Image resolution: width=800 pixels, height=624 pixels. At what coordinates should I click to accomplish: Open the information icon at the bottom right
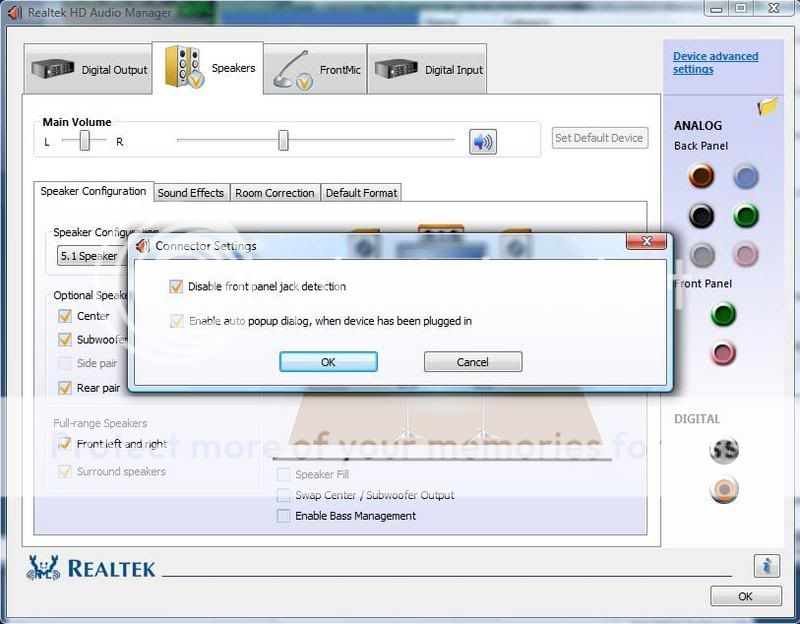(x=766, y=566)
